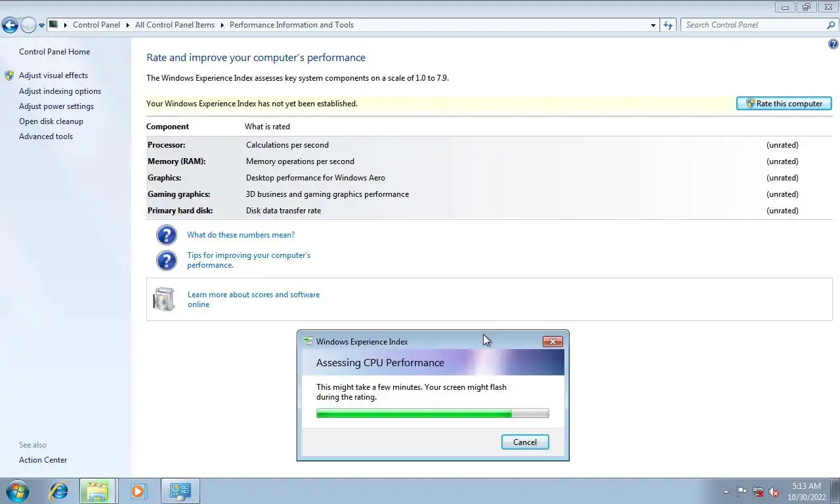Expand the chevron after All Control Panel Items

tap(222, 25)
